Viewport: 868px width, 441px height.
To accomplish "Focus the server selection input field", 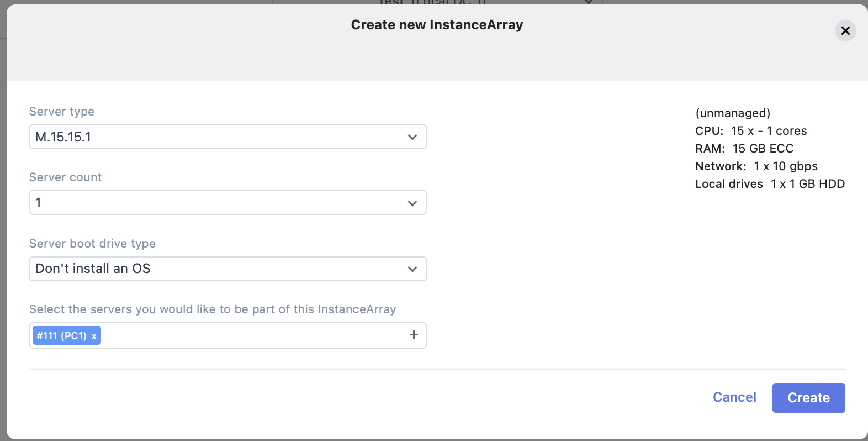I will (248, 335).
